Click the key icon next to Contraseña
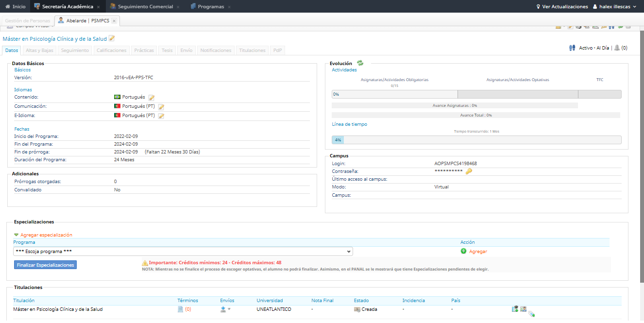Screen dimensions: 644x323 point(469,171)
